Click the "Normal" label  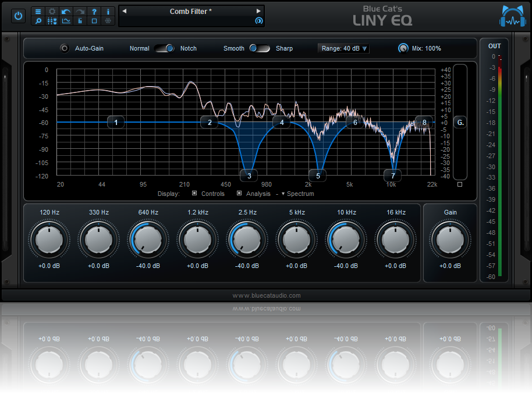[140, 48]
